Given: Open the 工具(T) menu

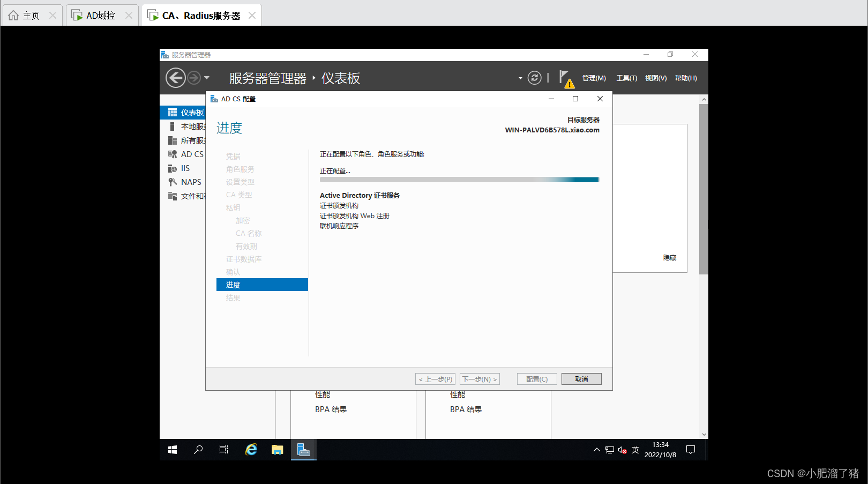Looking at the screenshot, I should pyautogui.click(x=626, y=78).
